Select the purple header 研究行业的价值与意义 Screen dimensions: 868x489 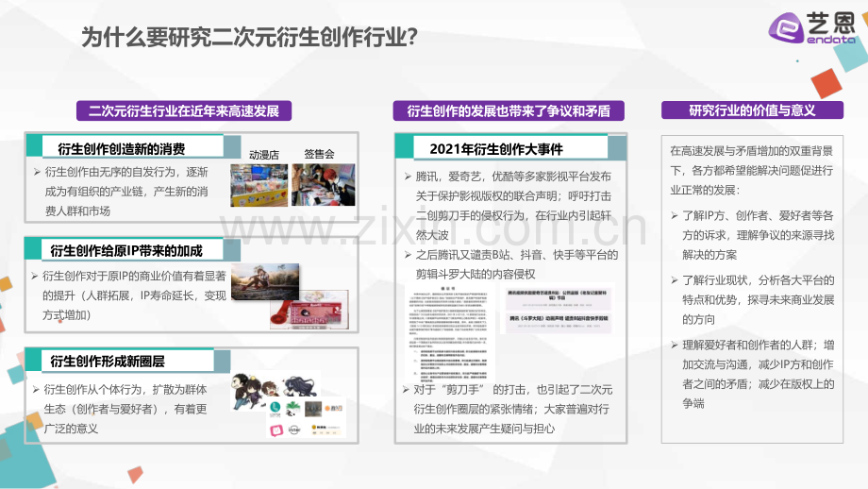point(752,110)
